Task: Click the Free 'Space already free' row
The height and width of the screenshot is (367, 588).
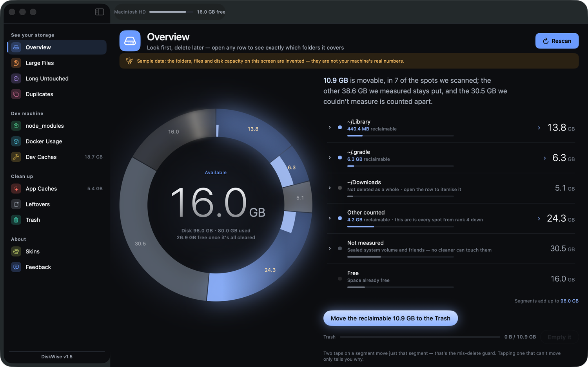Action: [451, 279]
